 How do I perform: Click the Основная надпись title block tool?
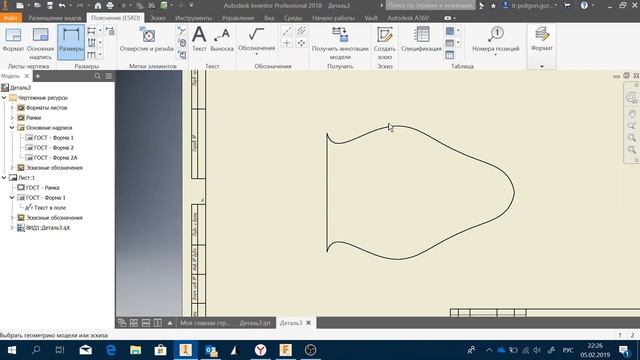(x=40, y=43)
